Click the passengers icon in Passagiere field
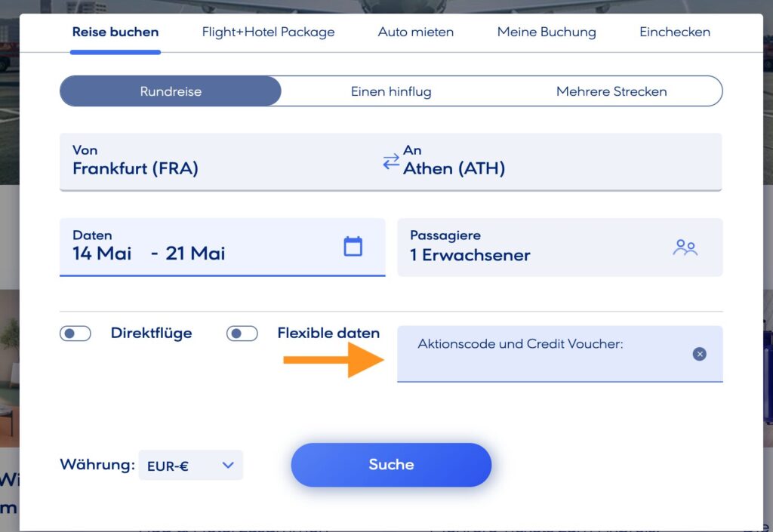773x532 pixels. pyautogui.click(x=685, y=247)
